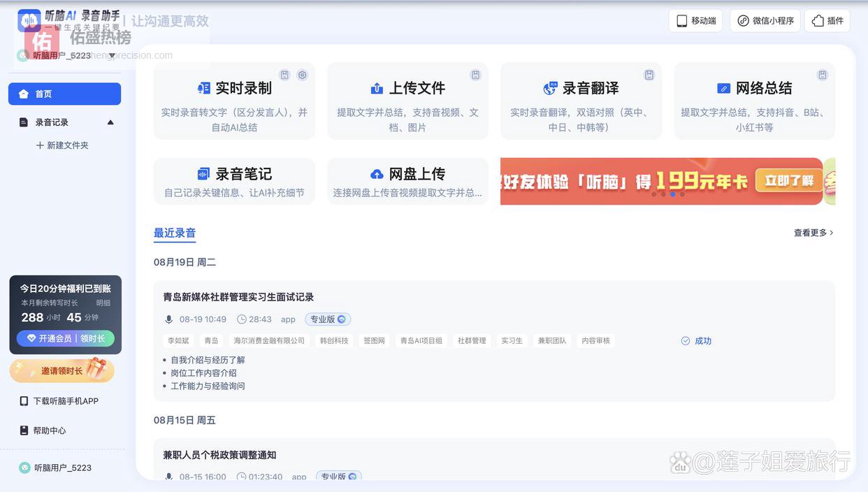Click the 上传文件 upload file icon

pos(377,89)
